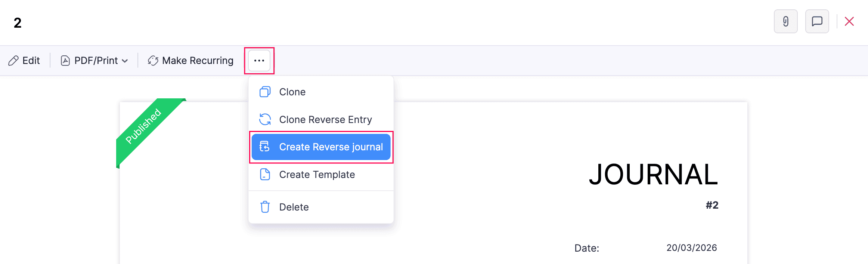This screenshot has height=264, width=868.
Task: Click the pencil icon beside Edit
Action: point(14,60)
